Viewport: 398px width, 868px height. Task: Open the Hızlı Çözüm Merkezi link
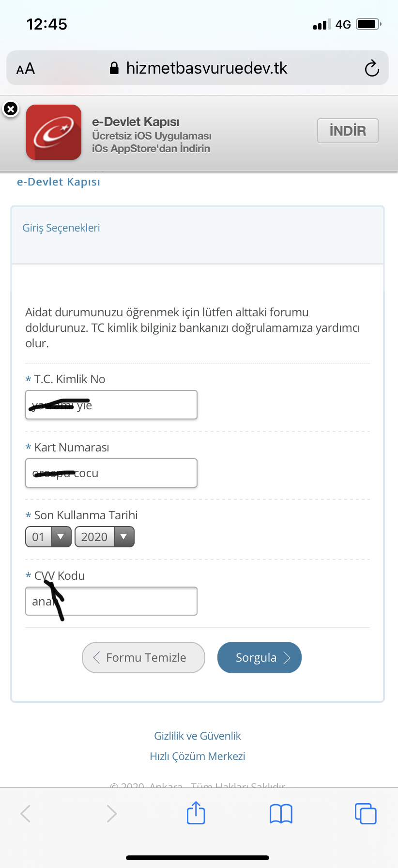[198, 756]
